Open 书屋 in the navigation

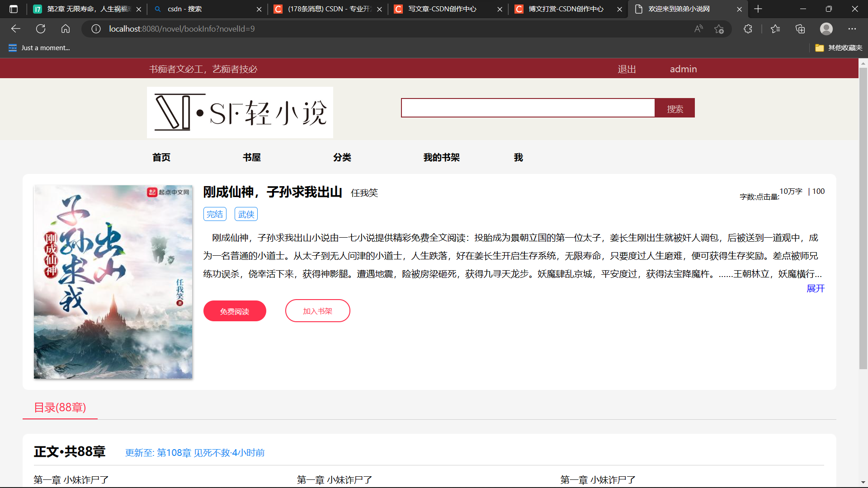tap(252, 157)
